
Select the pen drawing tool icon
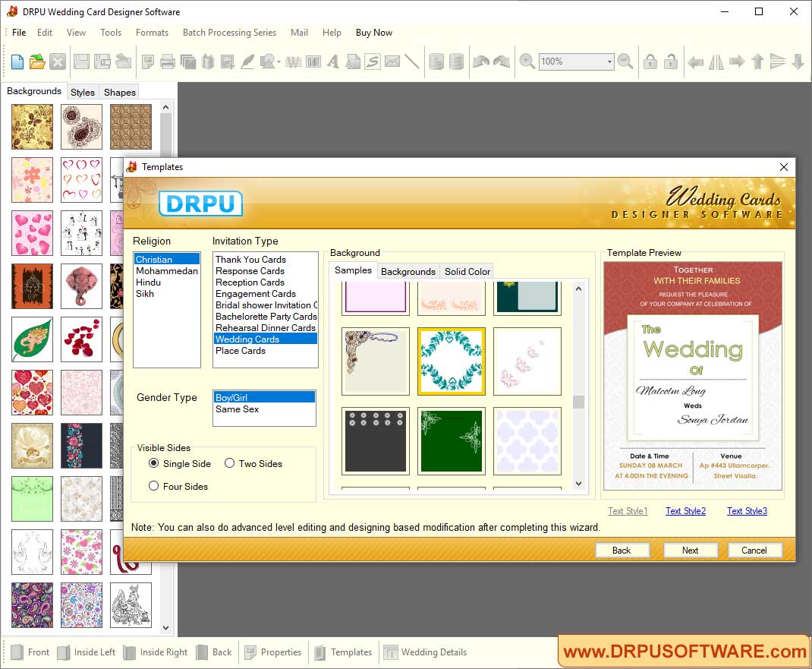247,62
